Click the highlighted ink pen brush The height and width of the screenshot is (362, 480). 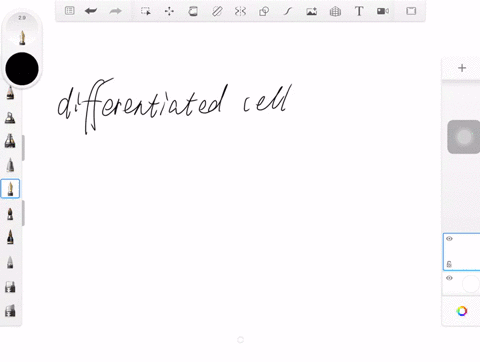pyautogui.click(x=10, y=189)
